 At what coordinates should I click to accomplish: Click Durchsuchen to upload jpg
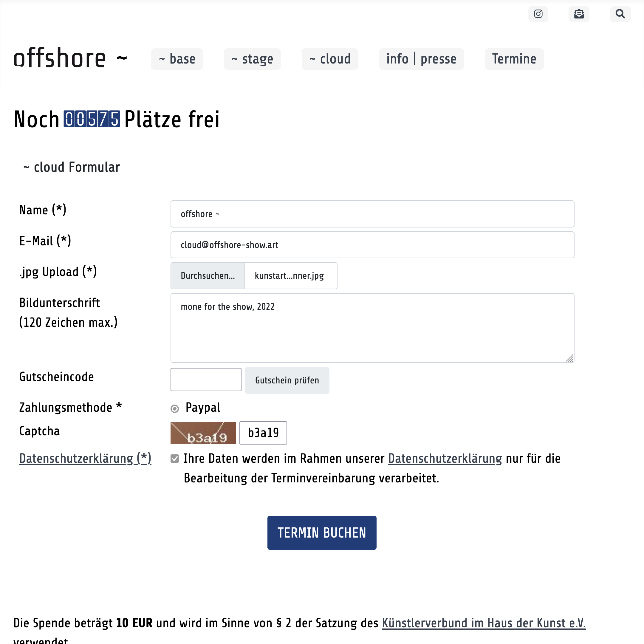tap(208, 275)
